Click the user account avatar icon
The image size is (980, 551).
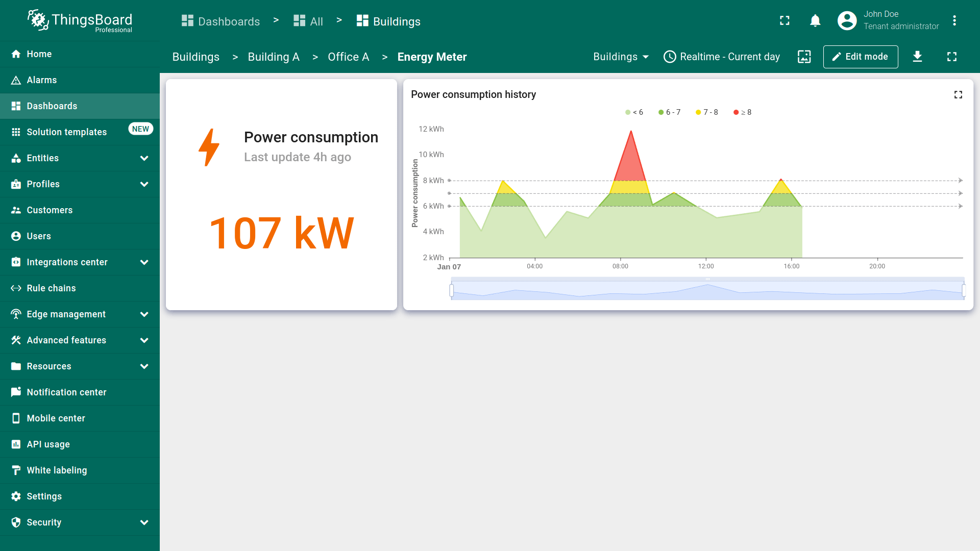coord(847,21)
